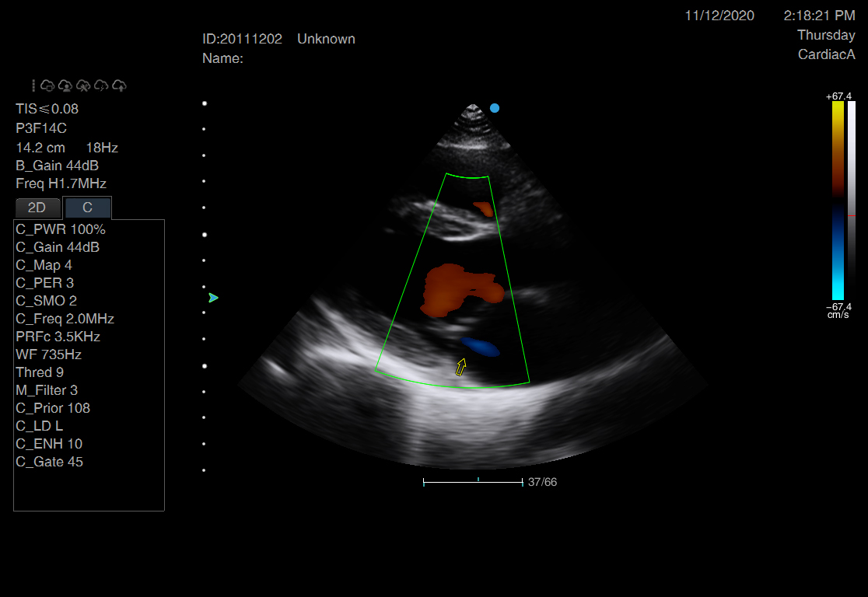Select the C color mode tab
The image size is (868, 597).
coord(87,208)
